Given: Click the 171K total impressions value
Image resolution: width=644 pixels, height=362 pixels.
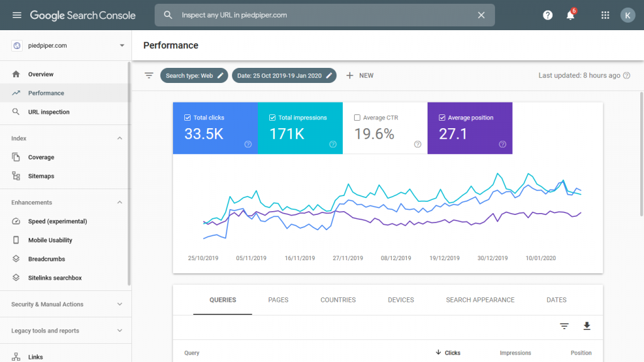Looking at the screenshot, I should pyautogui.click(x=287, y=134).
